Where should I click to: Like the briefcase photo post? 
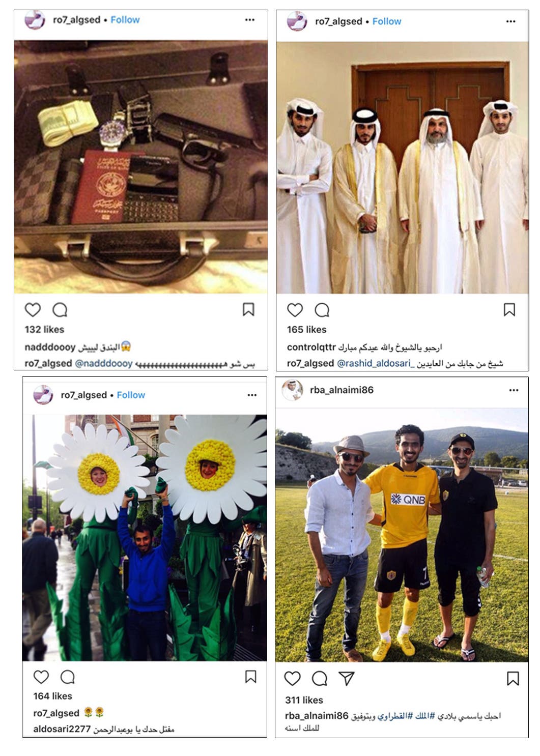point(33,310)
